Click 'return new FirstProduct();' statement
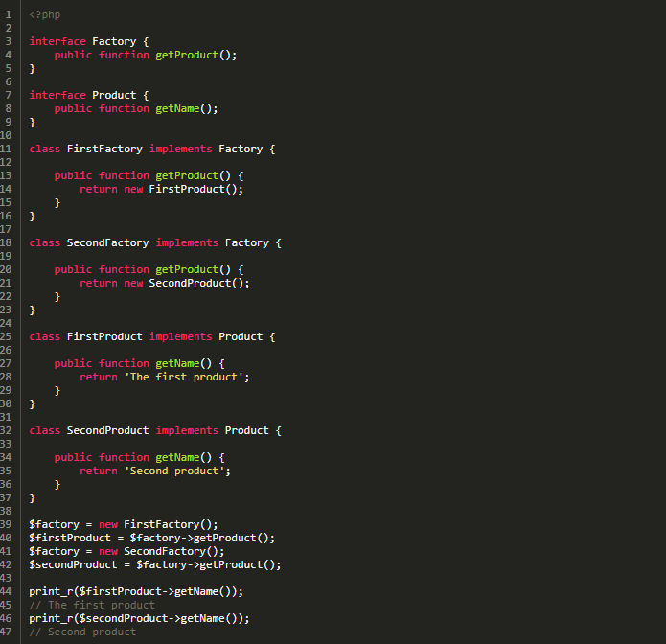666x644 pixels. [161, 189]
